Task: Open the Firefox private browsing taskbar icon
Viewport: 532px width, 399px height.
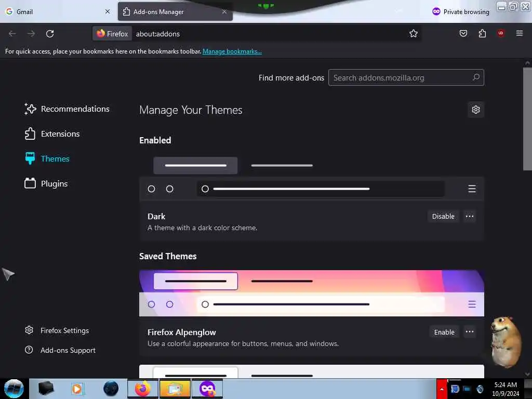Action: tap(207, 389)
